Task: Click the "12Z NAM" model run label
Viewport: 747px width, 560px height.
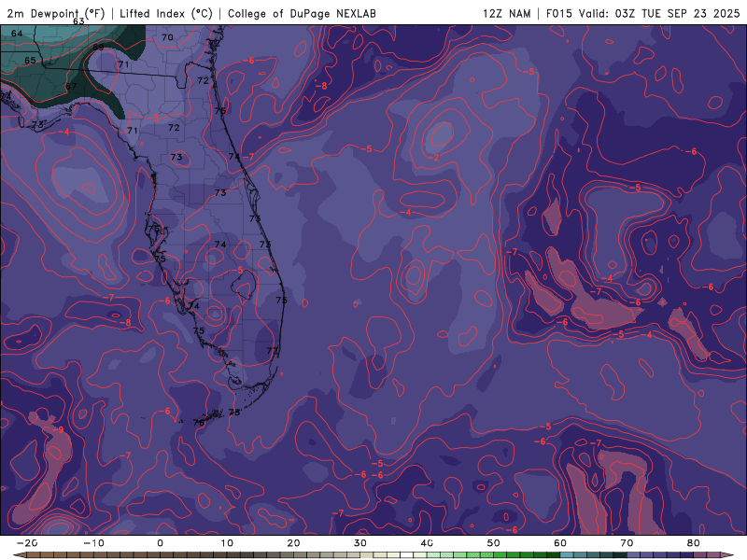Action: (x=506, y=13)
